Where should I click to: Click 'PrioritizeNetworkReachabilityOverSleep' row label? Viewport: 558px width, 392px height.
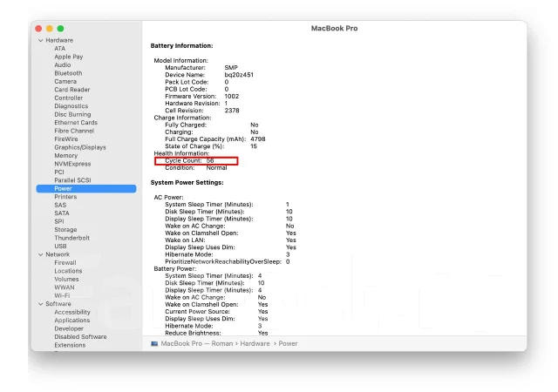[223, 262]
